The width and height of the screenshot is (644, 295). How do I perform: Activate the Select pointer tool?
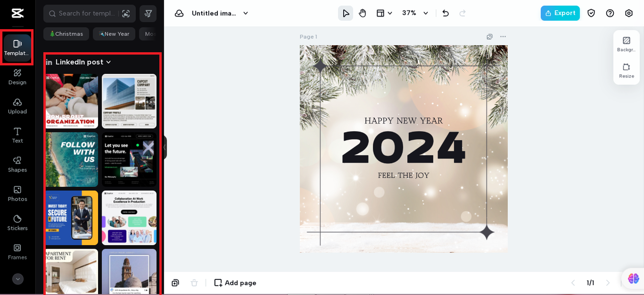point(346,13)
